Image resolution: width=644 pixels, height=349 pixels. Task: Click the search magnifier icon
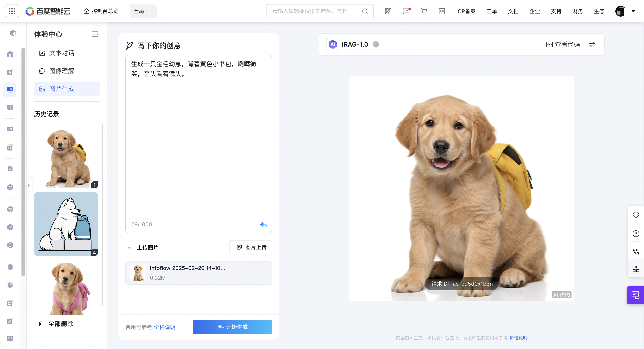click(365, 11)
